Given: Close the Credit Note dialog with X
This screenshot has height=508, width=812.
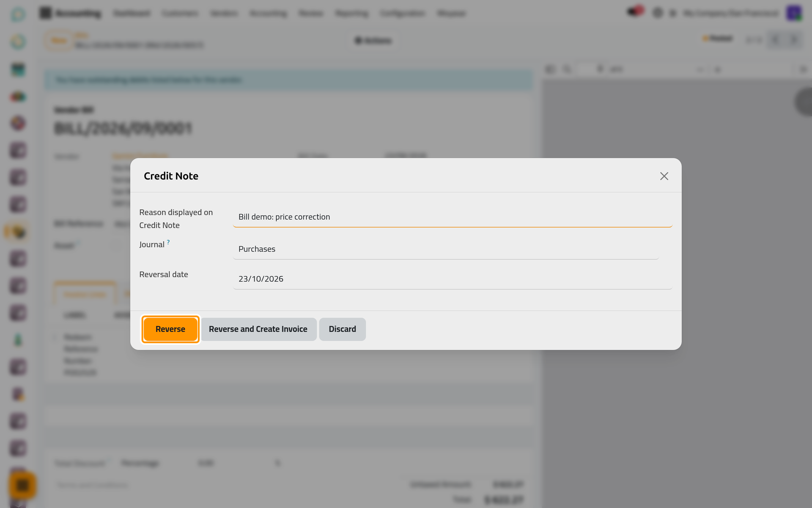Looking at the screenshot, I should [x=664, y=176].
